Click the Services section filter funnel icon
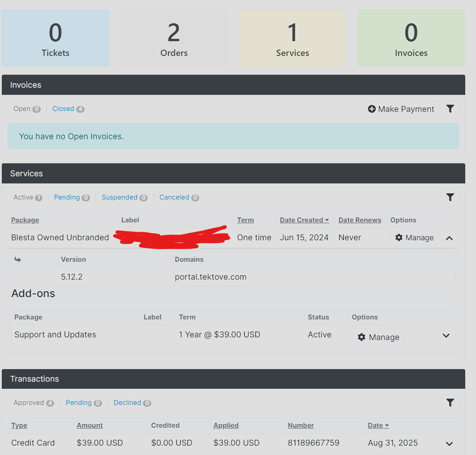 pos(450,197)
